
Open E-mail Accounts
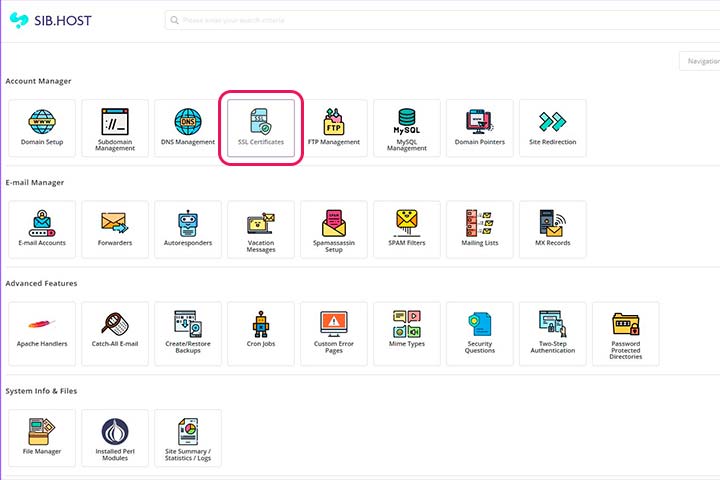(42, 229)
